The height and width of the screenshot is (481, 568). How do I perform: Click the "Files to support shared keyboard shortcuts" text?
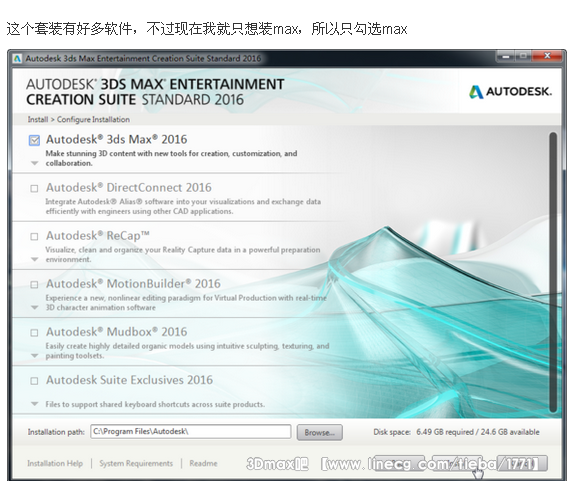tap(155, 404)
